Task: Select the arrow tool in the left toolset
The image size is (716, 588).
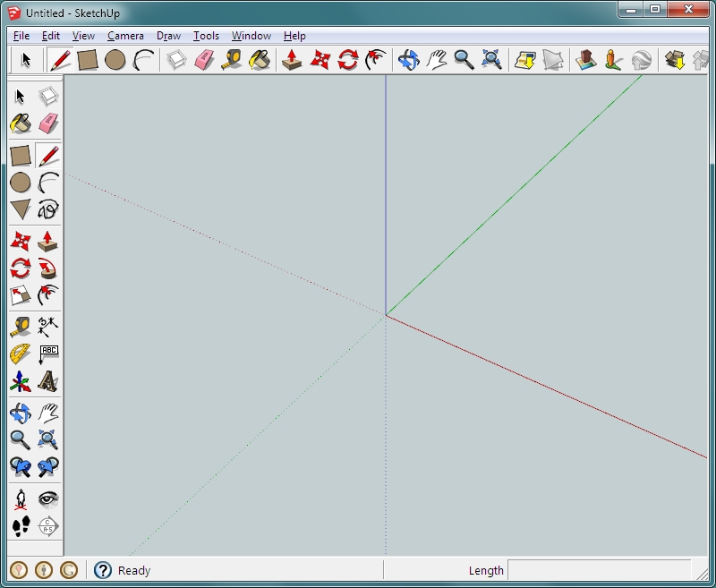Action: click(x=20, y=97)
